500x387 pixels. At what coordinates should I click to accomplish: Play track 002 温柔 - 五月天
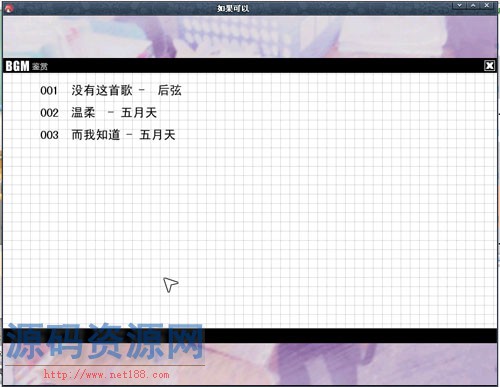(98, 113)
